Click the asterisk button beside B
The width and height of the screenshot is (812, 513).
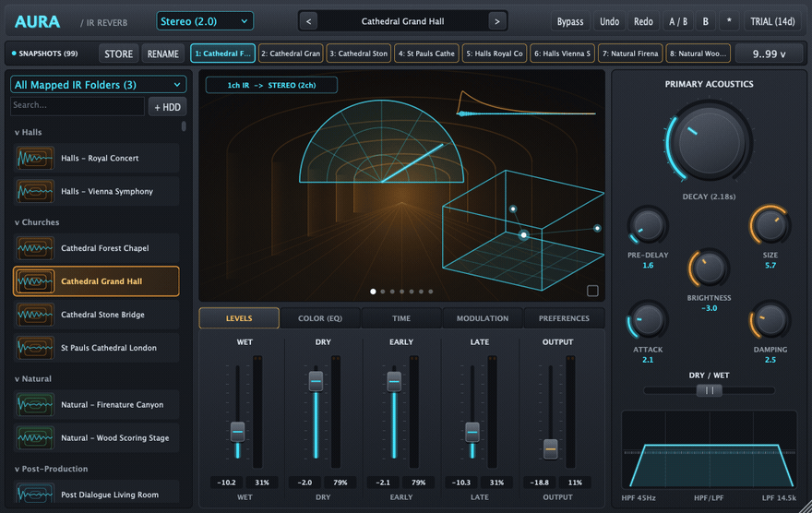click(729, 22)
